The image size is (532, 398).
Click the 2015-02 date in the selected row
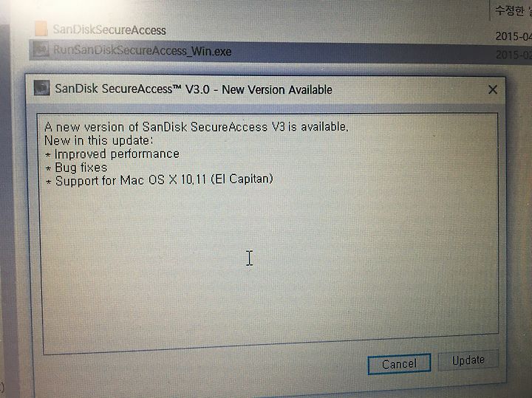tap(514, 55)
